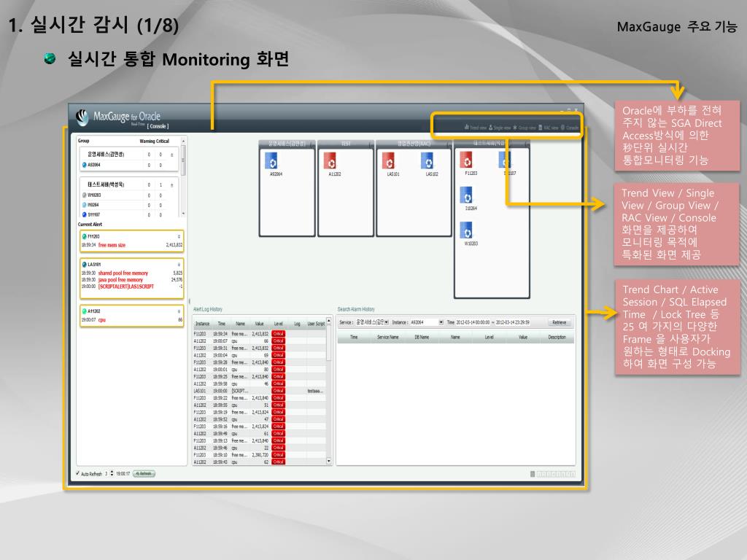Click the red "cpu" alert in A11202 card
Viewport: 747px width, 560px height.
tap(102, 320)
